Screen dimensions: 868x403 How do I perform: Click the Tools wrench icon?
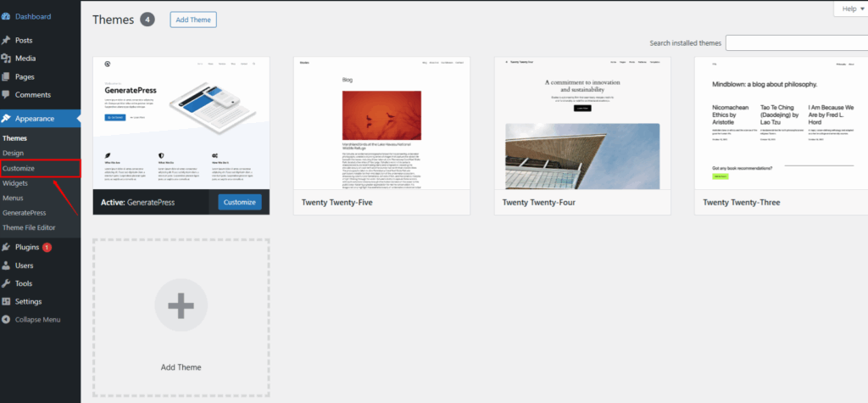6,283
